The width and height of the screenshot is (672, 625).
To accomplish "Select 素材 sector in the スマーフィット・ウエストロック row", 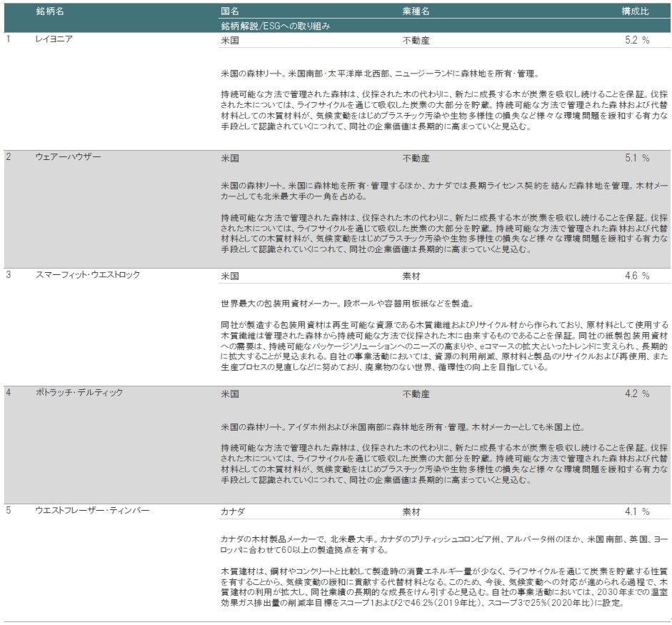I will (411, 276).
